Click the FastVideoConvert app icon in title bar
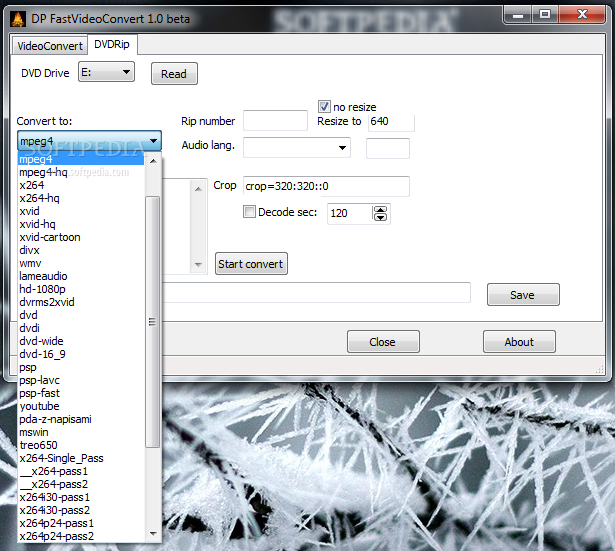 tap(18, 19)
